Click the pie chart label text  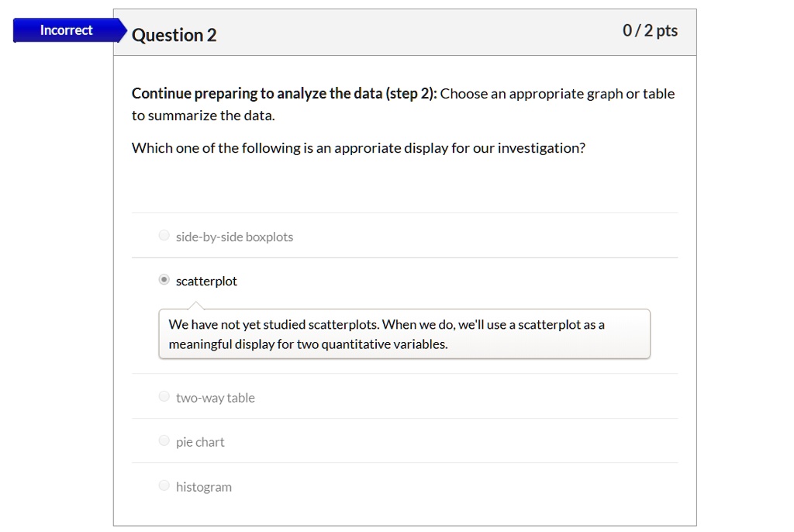(x=199, y=441)
